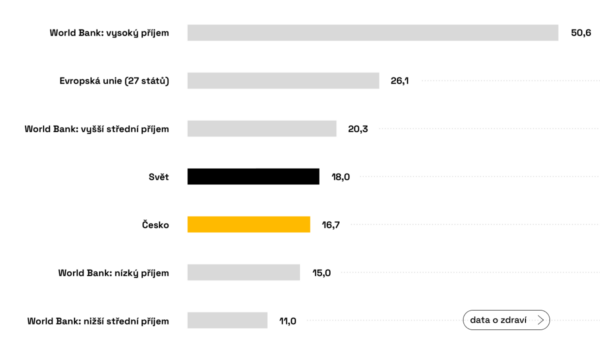
Task: Select the black Svět bar
Action: [x=253, y=176]
